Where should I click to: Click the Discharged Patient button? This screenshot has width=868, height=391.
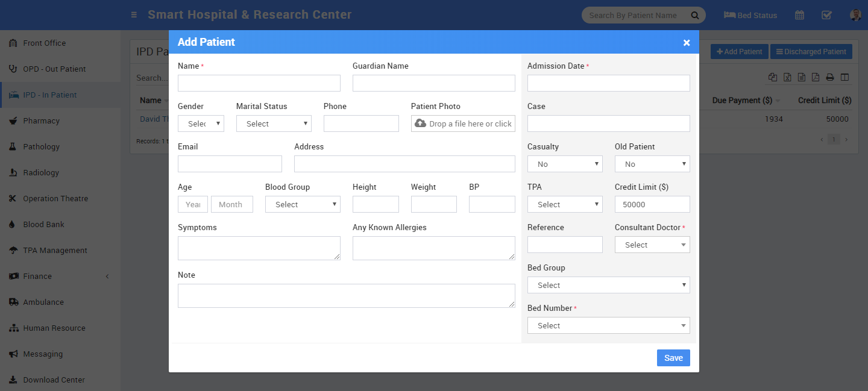click(x=811, y=52)
